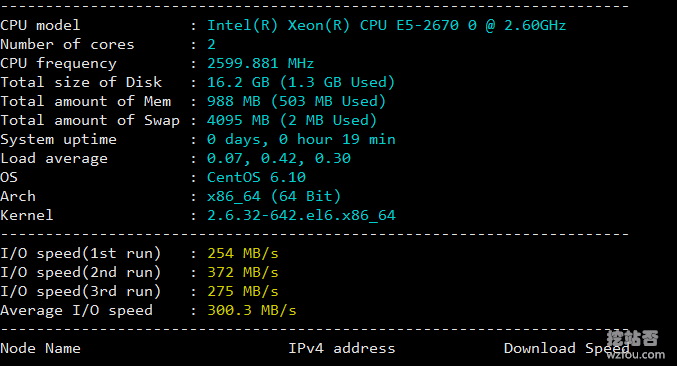The width and height of the screenshot is (677, 366).
Task: Click the 'Average I/O speed' label
Action: pyautogui.click(x=76, y=310)
